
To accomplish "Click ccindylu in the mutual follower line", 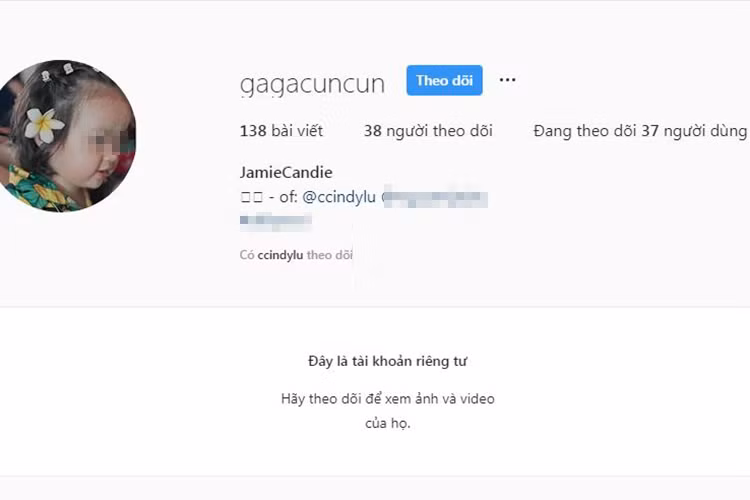I will pyautogui.click(x=280, y=255).
